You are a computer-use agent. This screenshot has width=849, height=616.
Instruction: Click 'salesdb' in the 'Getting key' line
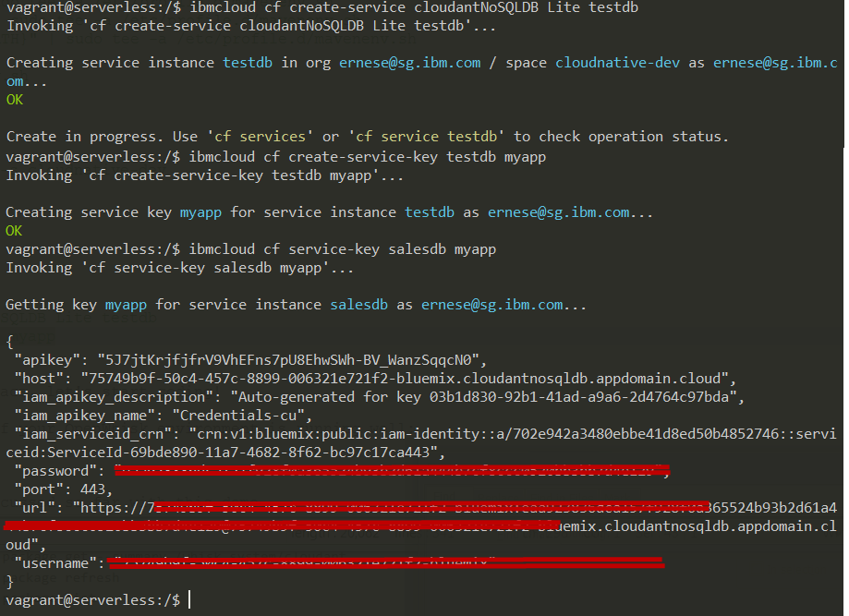coord(358,305)
